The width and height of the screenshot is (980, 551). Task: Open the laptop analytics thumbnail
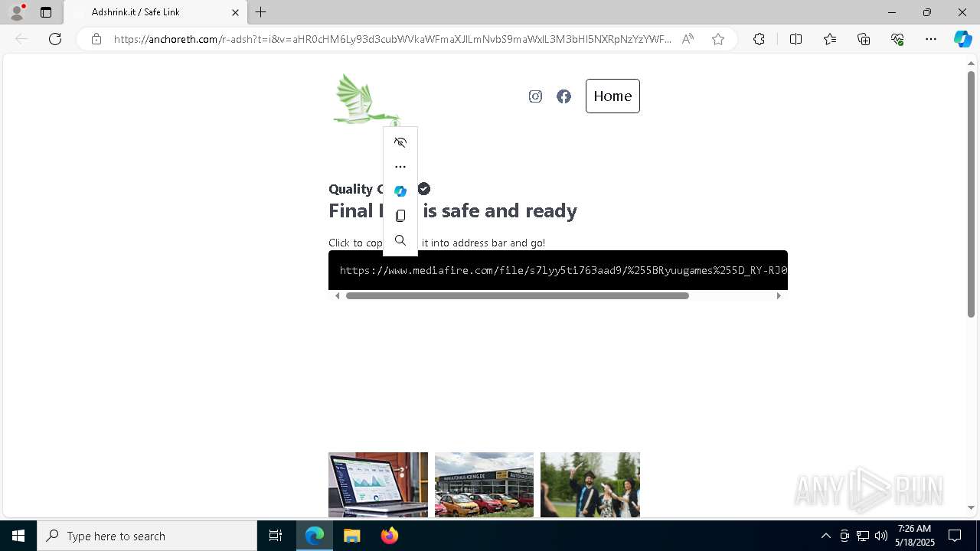(378, 484)
